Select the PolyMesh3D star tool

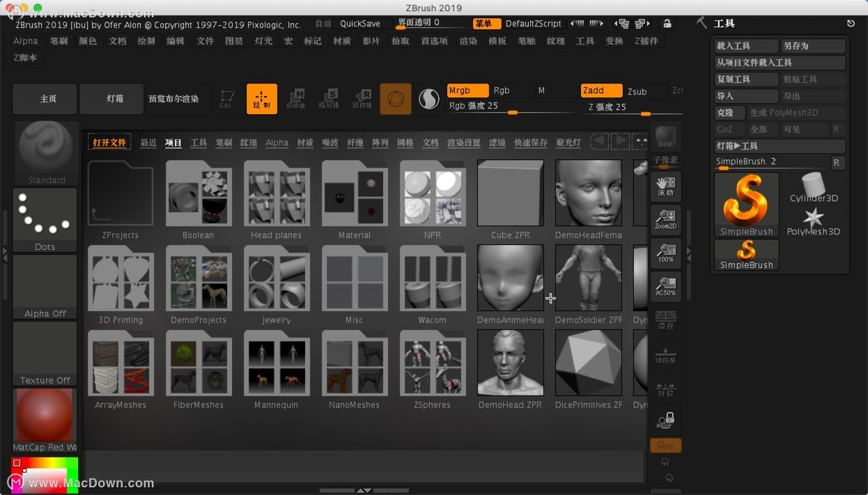point(814,221)
